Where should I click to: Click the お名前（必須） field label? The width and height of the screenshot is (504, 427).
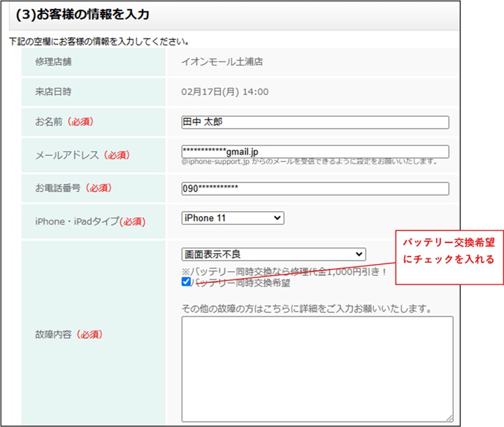click(64, 122)
